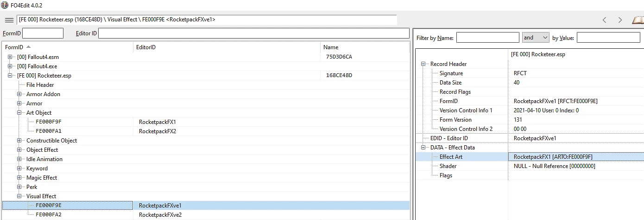The height and width of the screenshot is (220, 644).
Task: Click the RocketpackFXve1 Editor ID value
Action: click(535, 138)
